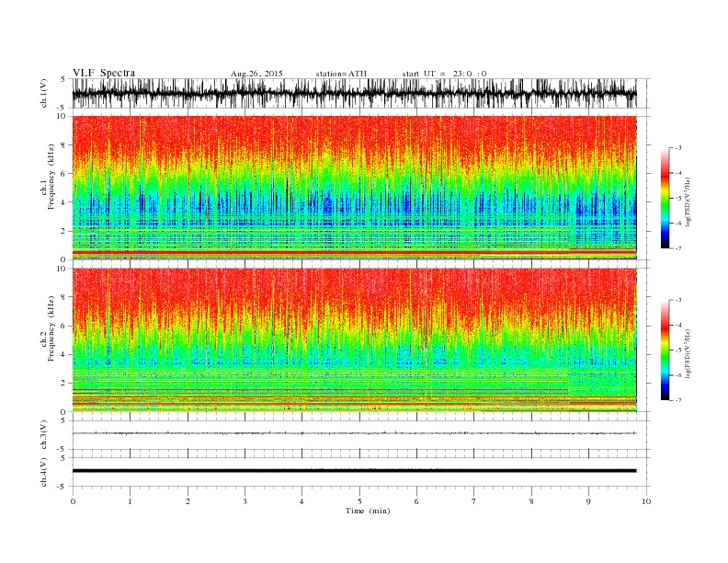
Task: Select the "ch.4(V)" vertical axis label
Action: (43, 472)
